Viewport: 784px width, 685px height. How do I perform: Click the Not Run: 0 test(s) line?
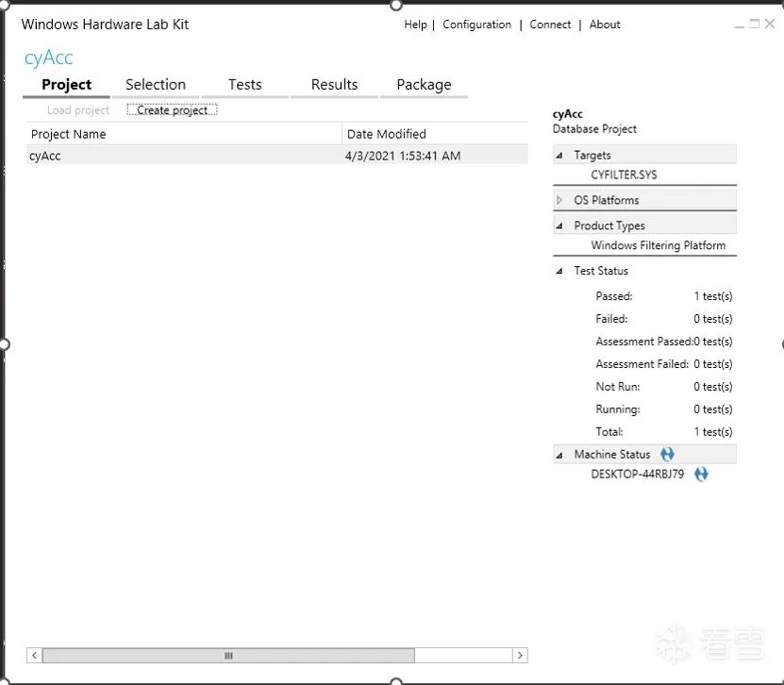(x=663, y=387)
